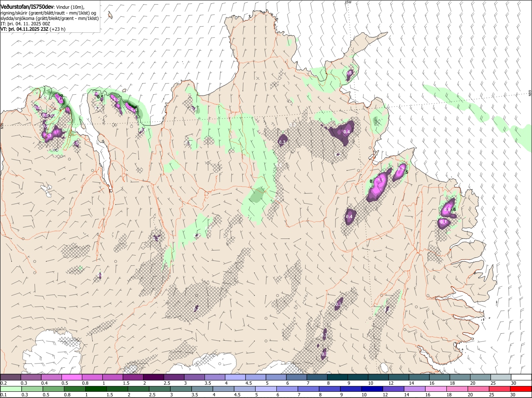Click the upper legend swatch starting at 0.2

10,377
